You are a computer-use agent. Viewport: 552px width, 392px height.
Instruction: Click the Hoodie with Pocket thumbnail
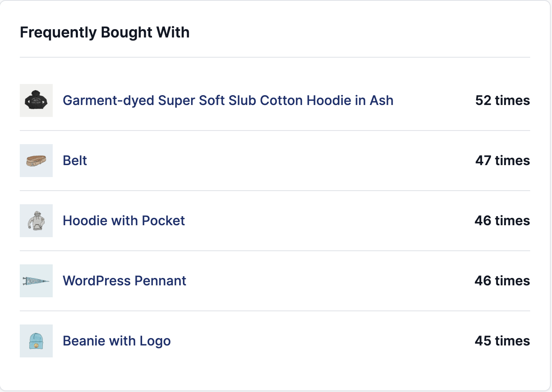(36, 221)
